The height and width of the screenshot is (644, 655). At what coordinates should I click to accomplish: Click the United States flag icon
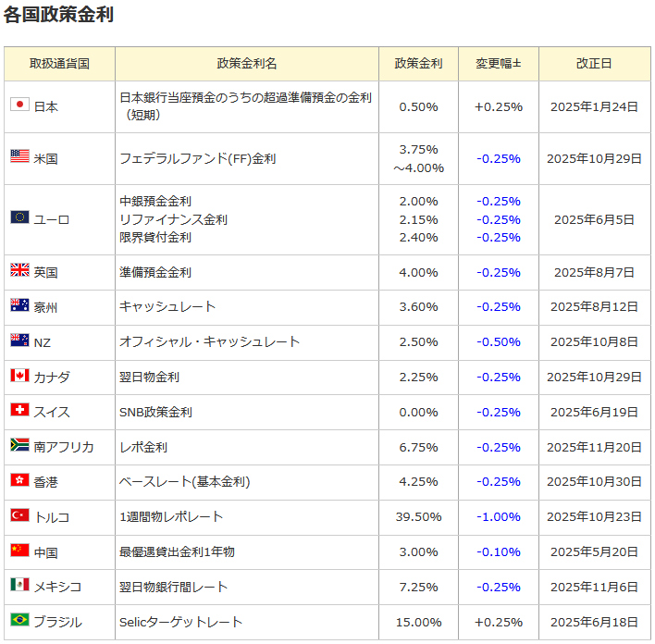(x=19, y=156)
